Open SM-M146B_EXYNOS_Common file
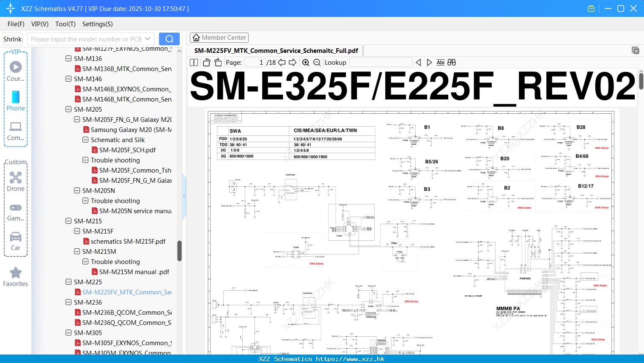The height and width of the screenshot is (363, 644). [x=127, y=89]
